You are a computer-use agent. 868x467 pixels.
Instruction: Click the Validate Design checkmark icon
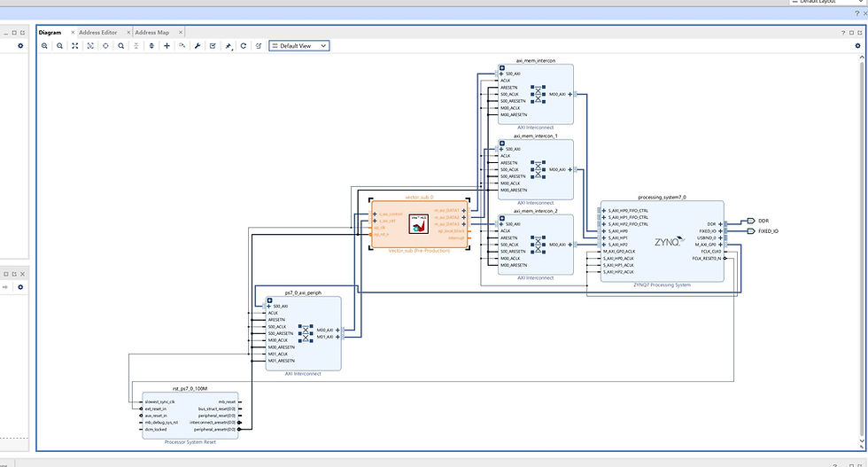[x=213, y=46]
